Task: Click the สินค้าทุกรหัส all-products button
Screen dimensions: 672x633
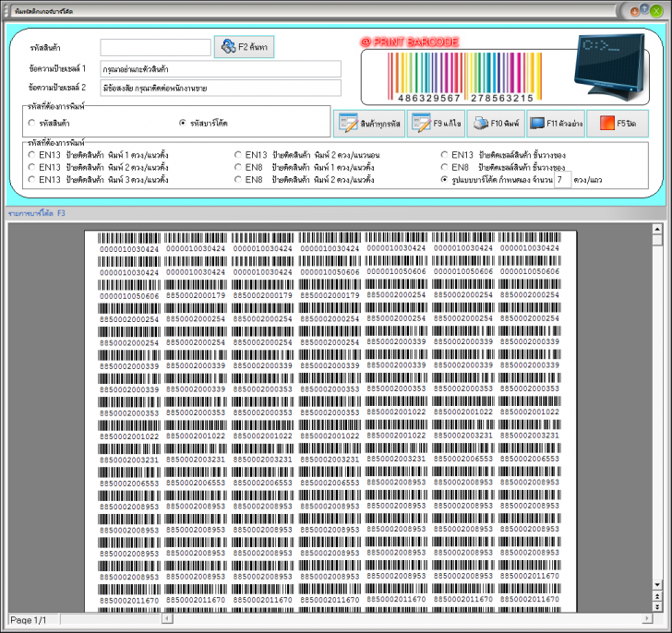Action: coord(369,124)
